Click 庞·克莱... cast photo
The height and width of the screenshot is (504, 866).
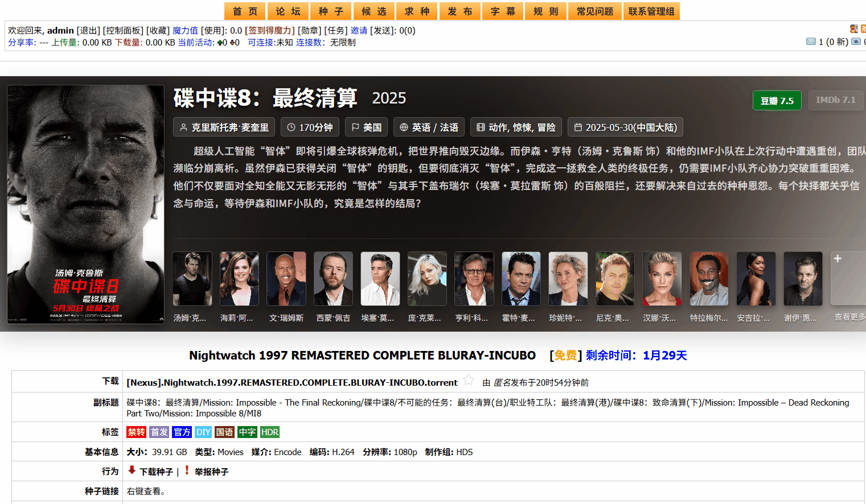click(x=427, y=279)
